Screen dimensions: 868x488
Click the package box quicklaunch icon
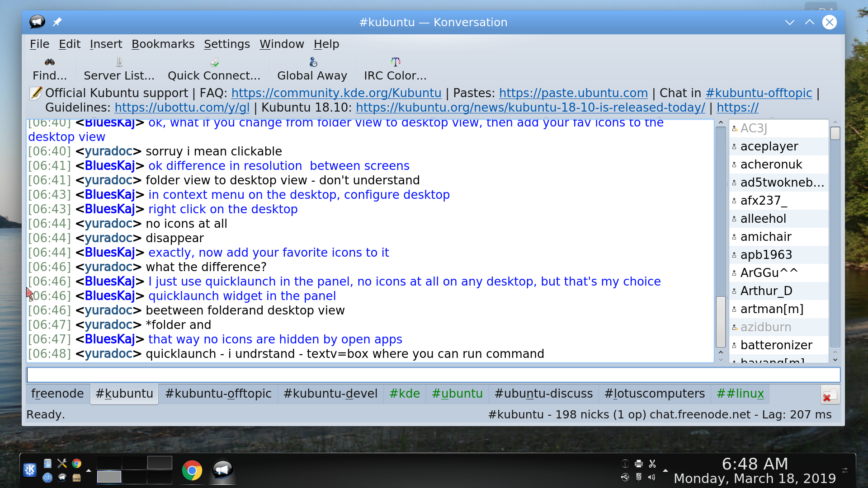tap(76, 477)
